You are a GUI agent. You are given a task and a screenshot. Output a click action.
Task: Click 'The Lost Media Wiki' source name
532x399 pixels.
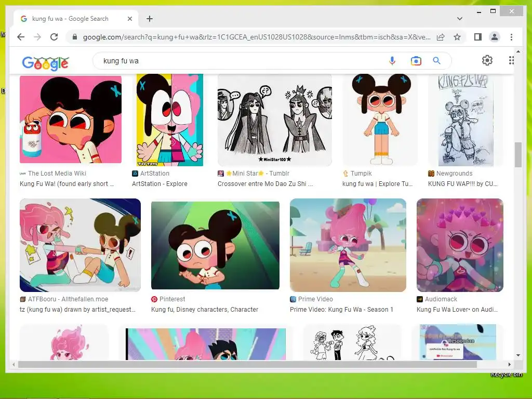57,174
